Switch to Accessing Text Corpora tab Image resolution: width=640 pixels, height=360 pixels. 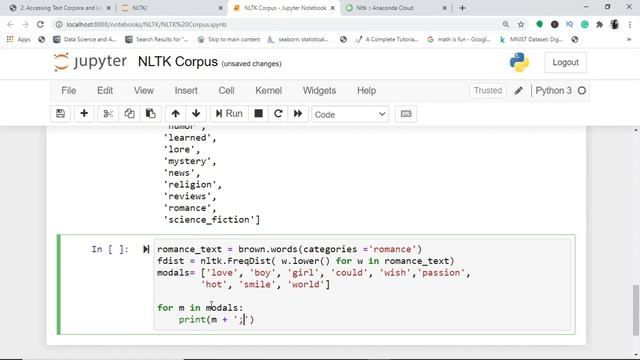[60, 8]
